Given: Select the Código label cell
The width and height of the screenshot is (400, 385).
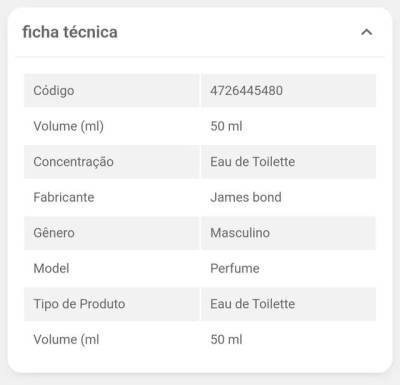Looking at the screenshot, I should coord(112,91).
